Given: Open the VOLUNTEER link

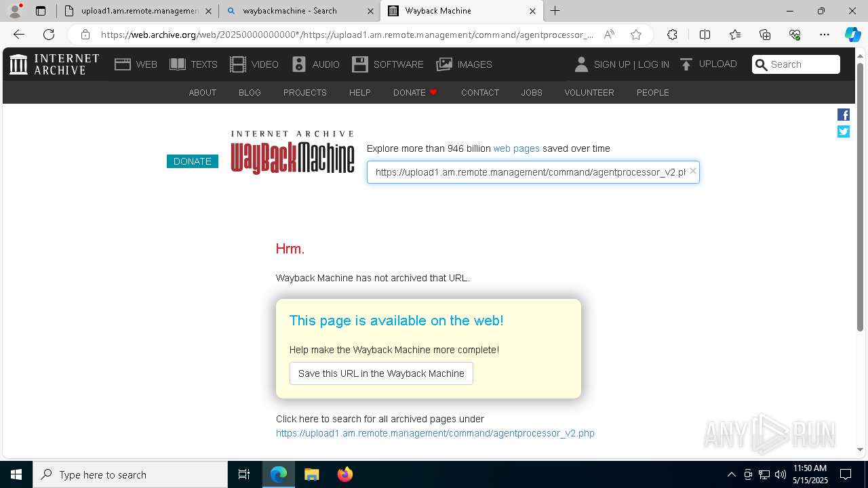Looking at the screenshot, I should coord(589,92).
